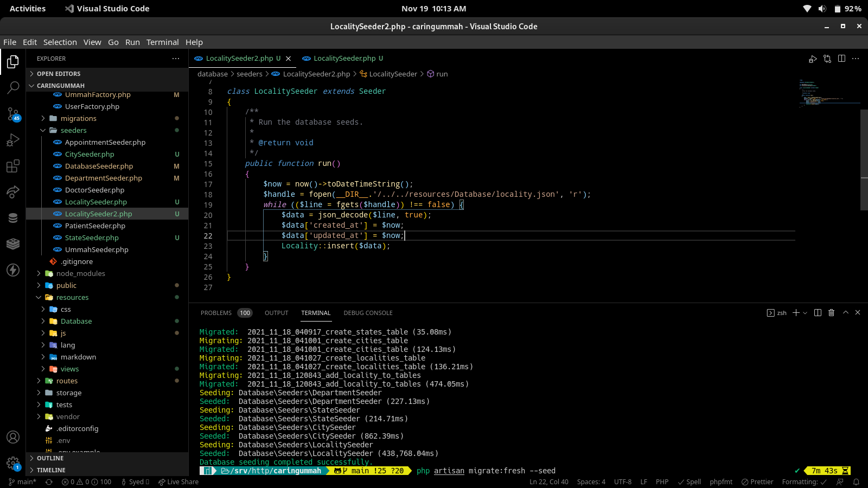
Task: Click the main* branch in status bar
Action: click(x=22, y=482)
